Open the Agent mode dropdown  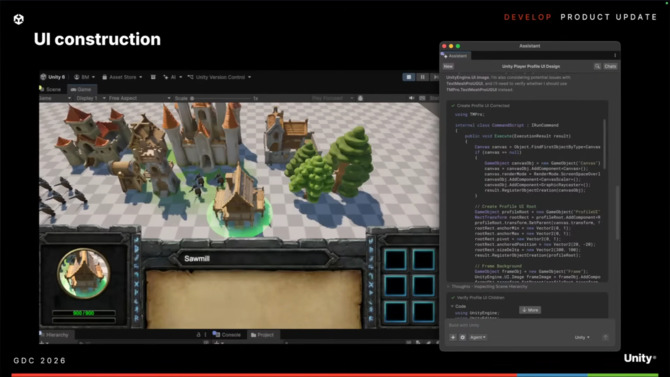tap(477, 337)
